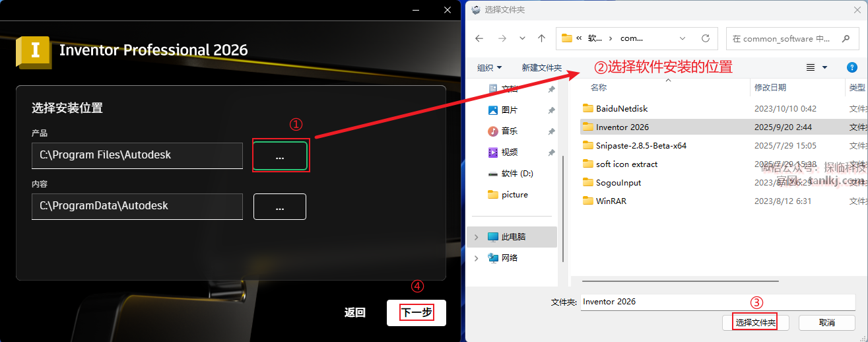Click BaiduNetdisk folder icon

tap(588, 108)
